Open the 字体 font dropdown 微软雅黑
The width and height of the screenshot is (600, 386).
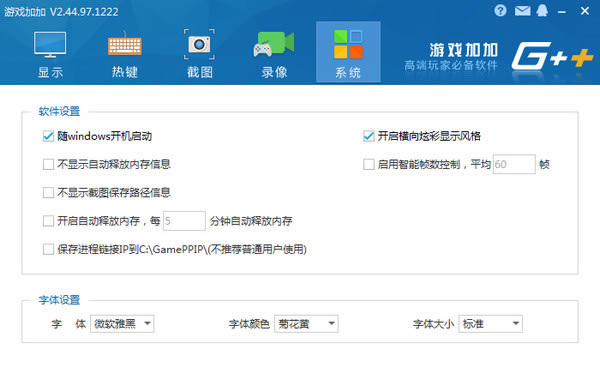point(122,324)
